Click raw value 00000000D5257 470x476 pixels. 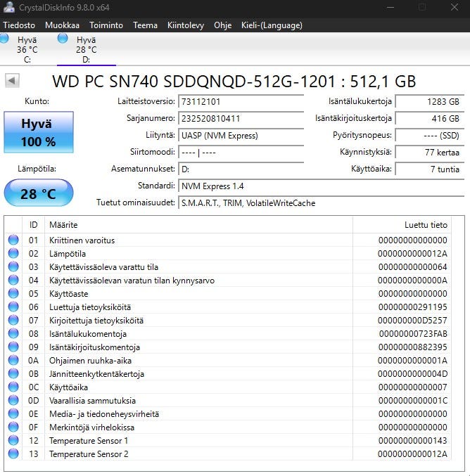(x=412, y=321)
